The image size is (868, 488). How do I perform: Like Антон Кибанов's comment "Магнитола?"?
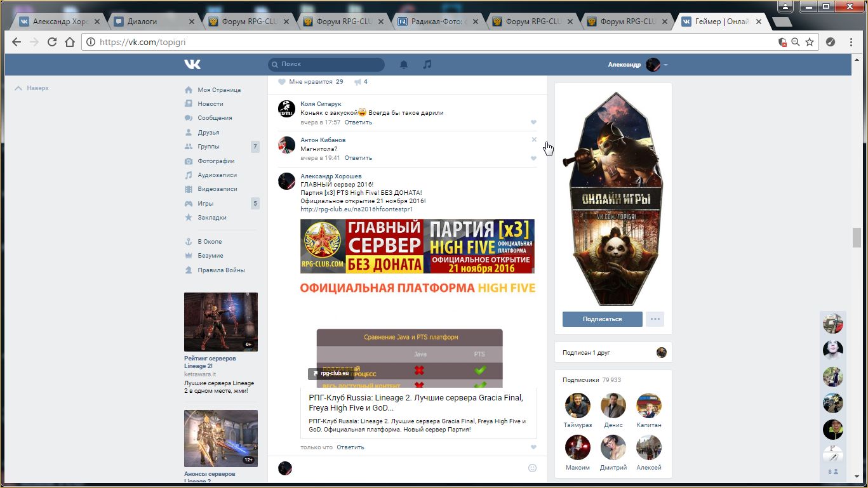(533, 158)
